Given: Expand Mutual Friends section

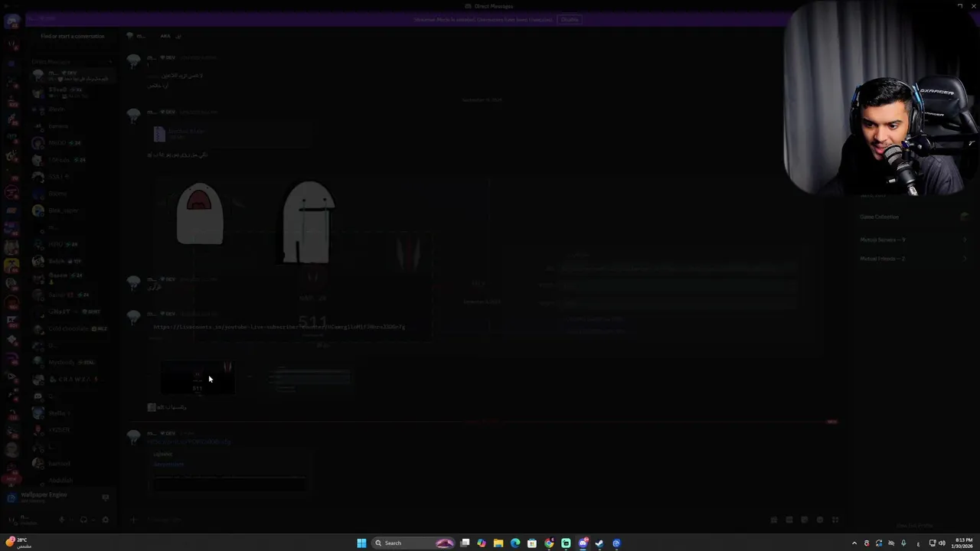Looking at the screenshot, I should coord(913,259).
